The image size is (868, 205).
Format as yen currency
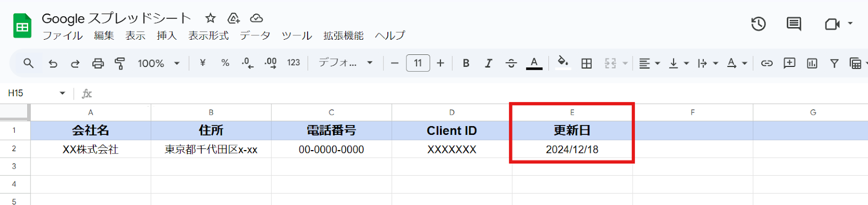click(x=202, y=63)
